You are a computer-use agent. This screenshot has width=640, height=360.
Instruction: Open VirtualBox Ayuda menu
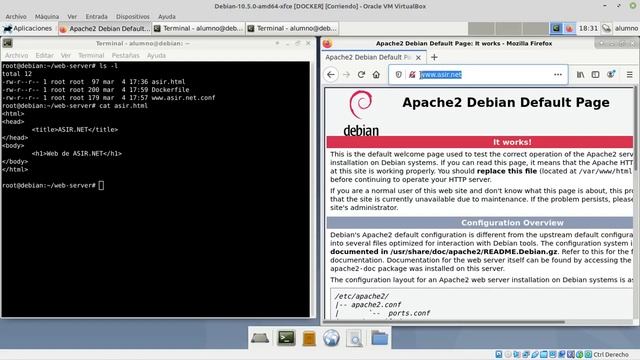click(x=167, y=17)
